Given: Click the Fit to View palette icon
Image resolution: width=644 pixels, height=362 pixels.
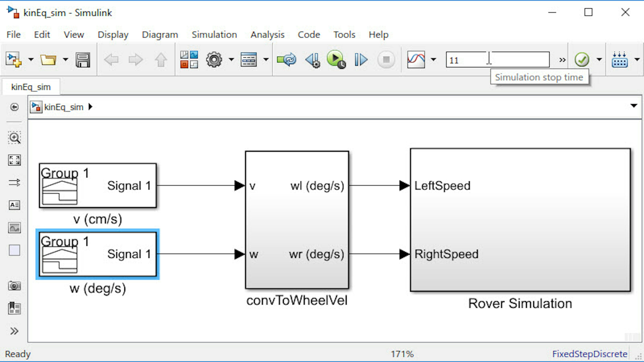Looking at the screenshot, I should [14, 160].
